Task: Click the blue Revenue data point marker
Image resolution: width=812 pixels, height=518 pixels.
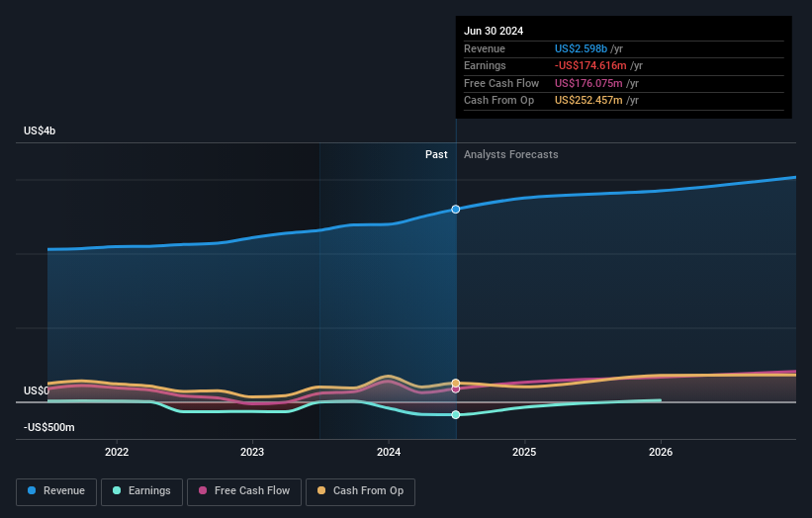Action: click(x=456, y=209)
